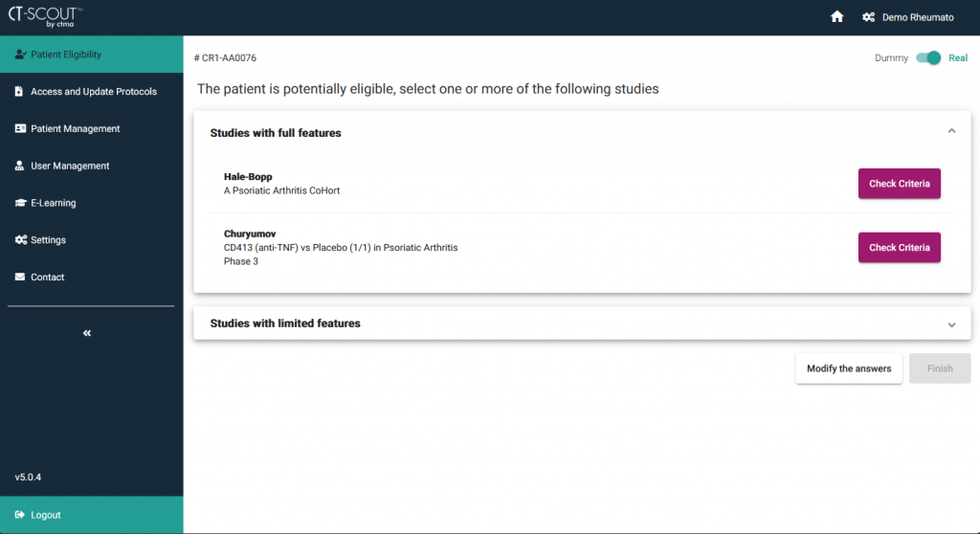This screenshot has width=980, height=534.
Task: Check Criteria for the Hale-Bopp study
Action: 899,184
